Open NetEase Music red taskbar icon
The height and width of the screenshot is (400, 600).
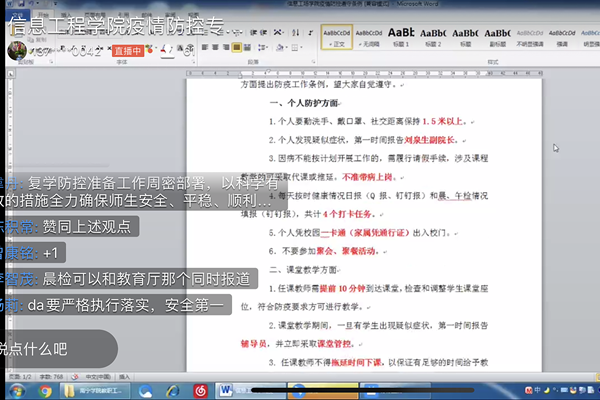tap(200, 389)
